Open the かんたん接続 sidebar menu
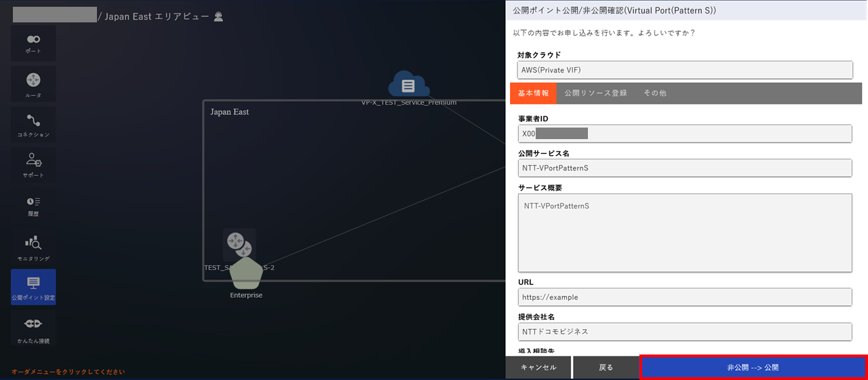This screenshot has width=868, height=380. click(33, 328)
